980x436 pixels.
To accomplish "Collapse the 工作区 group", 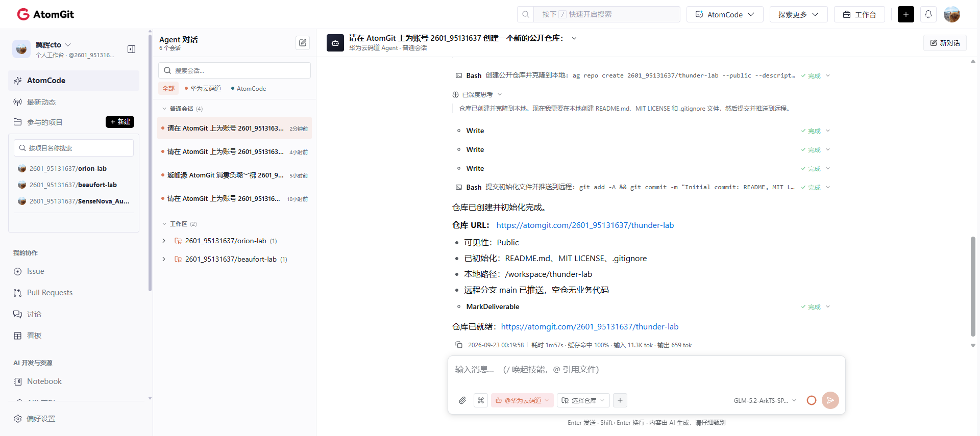I will 164,224.
